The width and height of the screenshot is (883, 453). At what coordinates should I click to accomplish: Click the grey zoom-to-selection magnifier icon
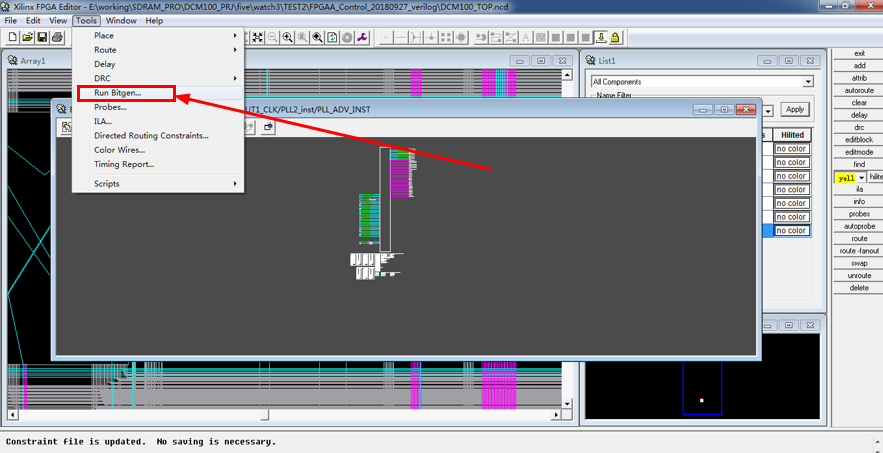click(302, 38)
